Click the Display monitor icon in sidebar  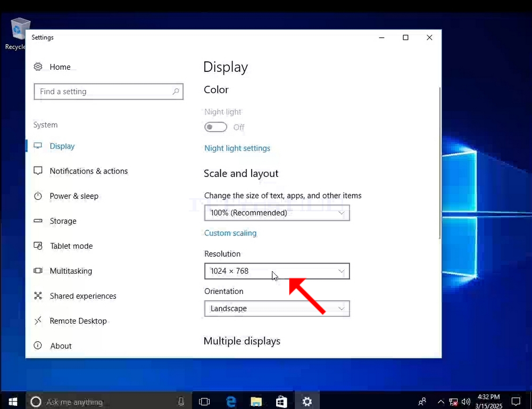(x=38, y=146)
